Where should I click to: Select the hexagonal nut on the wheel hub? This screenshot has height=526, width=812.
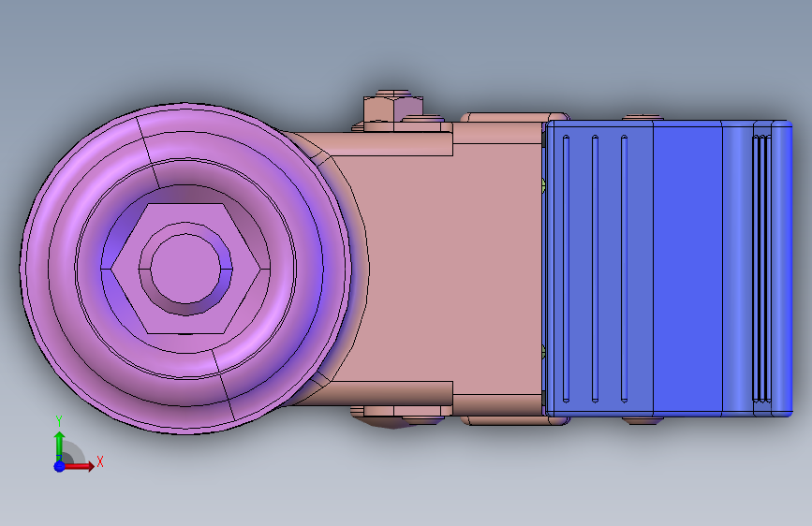(185, 269)
